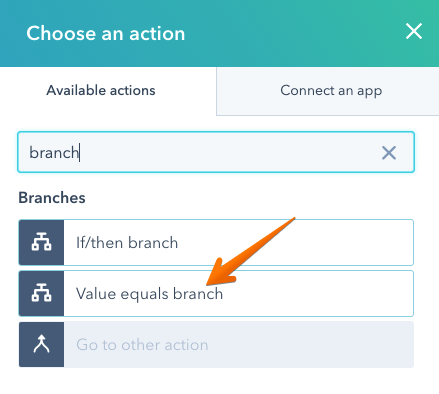Click the Choose an action header title
The height and width of the screenshot is (394, 439).
tap(106, 33)
